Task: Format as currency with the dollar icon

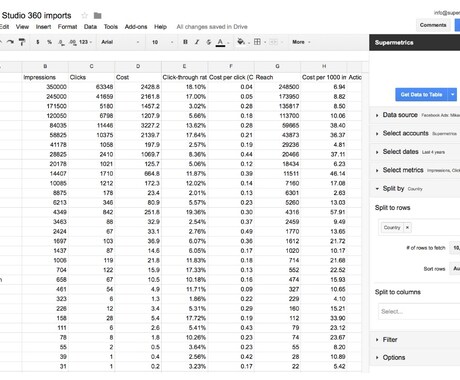Action: [x=38, y=42]
